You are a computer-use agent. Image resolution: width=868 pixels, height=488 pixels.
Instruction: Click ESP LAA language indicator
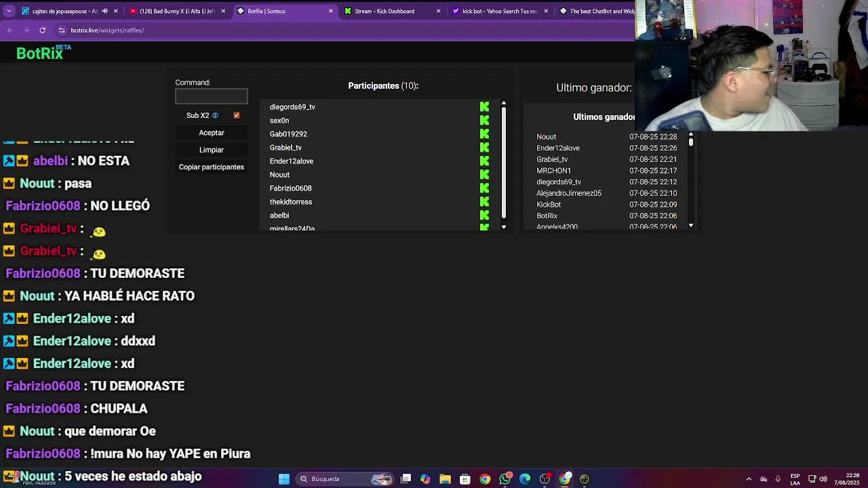[x=795, y=479]
